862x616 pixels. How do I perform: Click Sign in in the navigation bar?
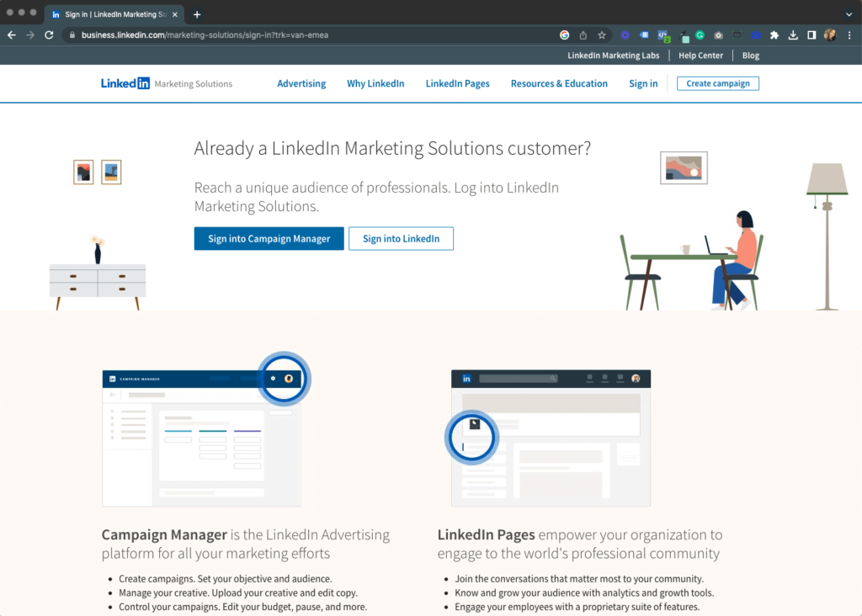coord(643,83)
